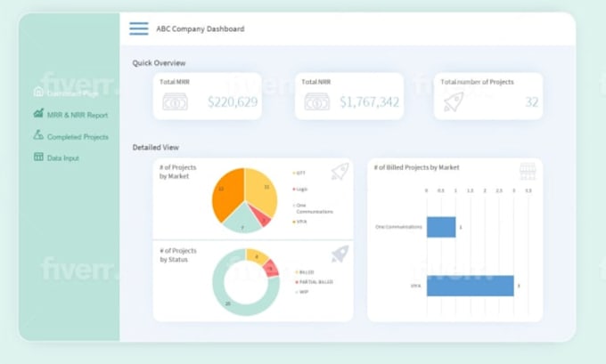Click the money icon in the Total MRR card
This screenshot has width=606, height=364.
point(175,102)
